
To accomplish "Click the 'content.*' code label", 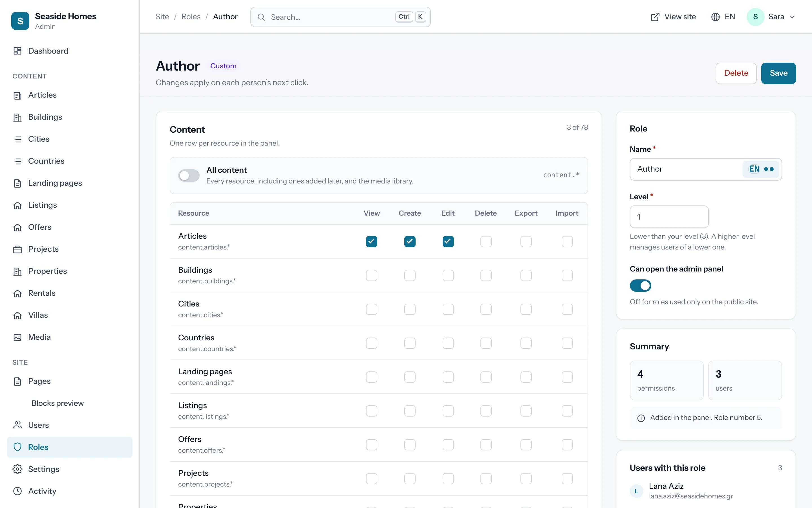I will [x=561, y=175].
